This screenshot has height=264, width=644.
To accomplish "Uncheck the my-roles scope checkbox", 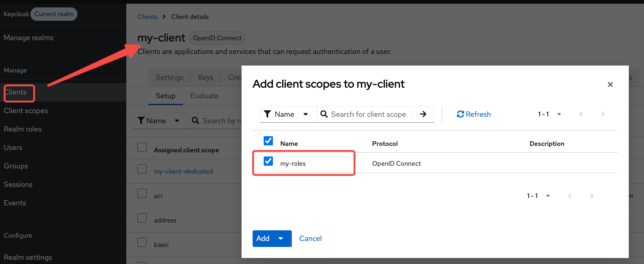I will pyautogui.click(x=268, y=161).
